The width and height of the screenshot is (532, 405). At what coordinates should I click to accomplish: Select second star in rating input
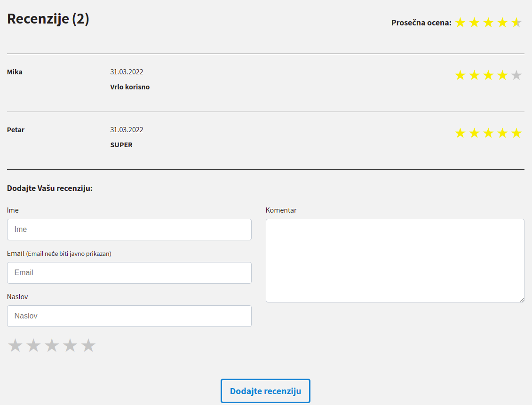(33, 346)
